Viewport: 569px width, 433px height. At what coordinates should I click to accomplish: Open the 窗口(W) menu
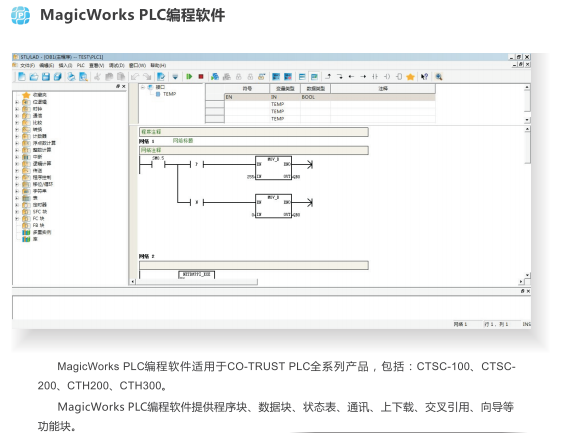[137, 65]
